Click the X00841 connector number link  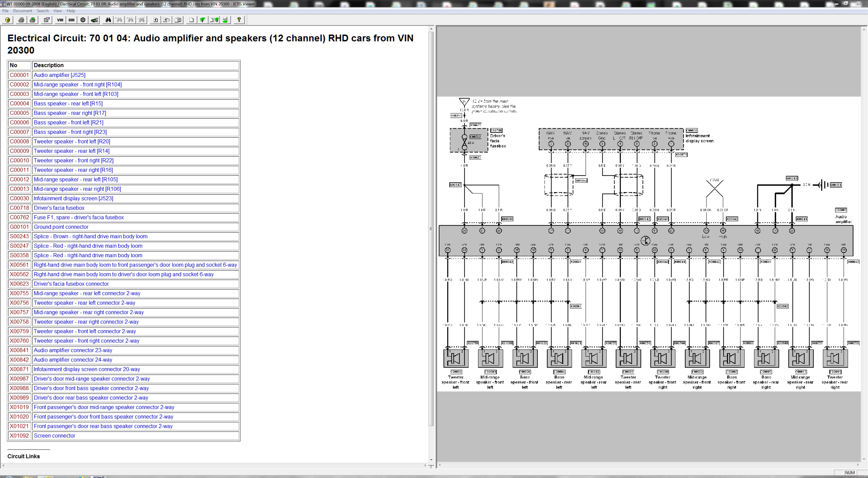(19, 350)
